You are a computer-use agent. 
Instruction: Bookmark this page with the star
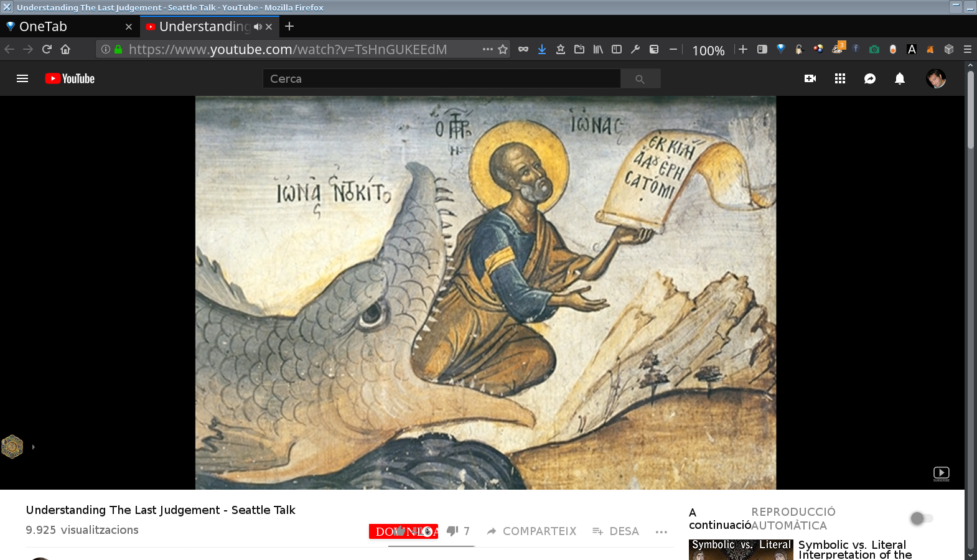coord(503,49)
